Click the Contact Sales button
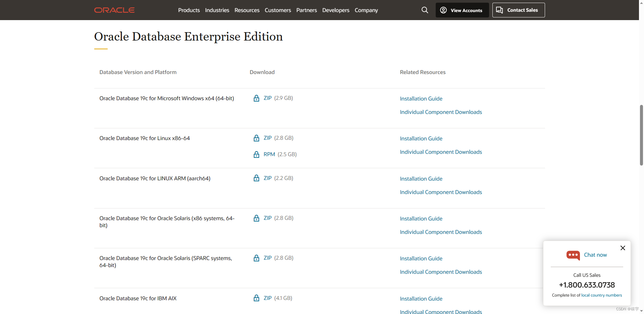This screenshot has height=314, width=644. (519, 10)
